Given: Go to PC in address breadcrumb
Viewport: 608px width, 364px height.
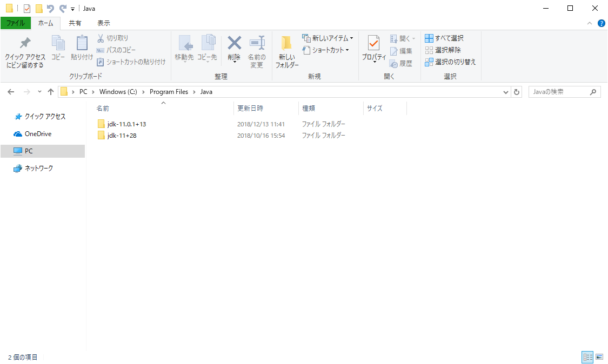Looking at the screenshot, I should [83, 92].
